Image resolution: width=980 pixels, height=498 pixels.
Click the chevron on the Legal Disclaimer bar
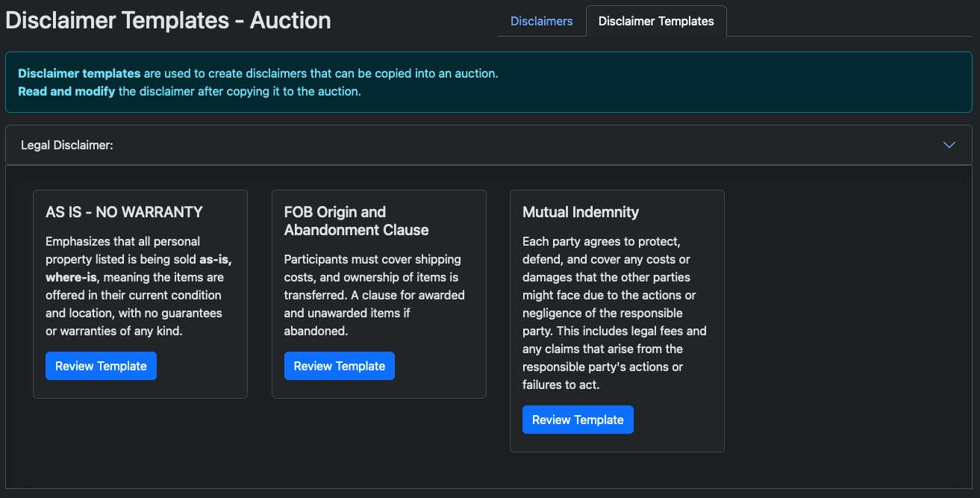(949, 144)
